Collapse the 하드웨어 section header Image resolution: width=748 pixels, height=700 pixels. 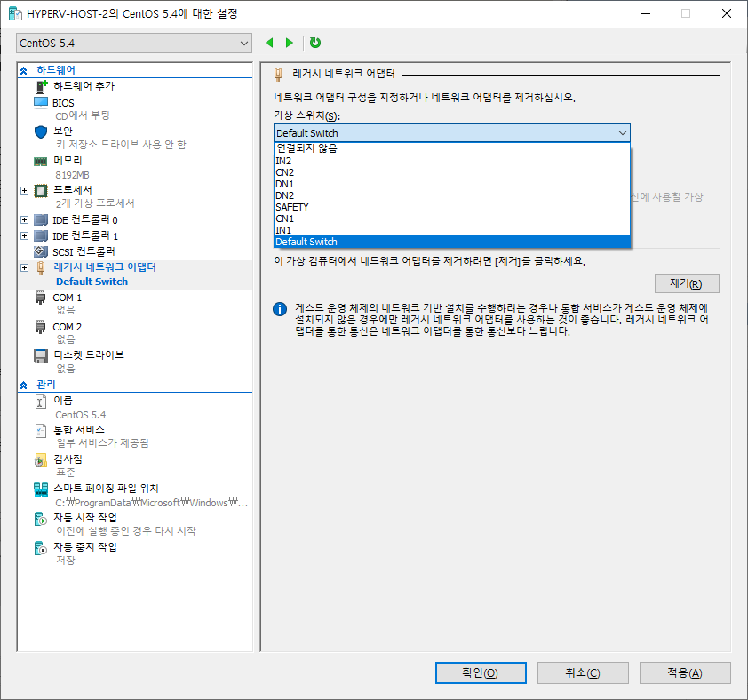[x=24, y=69]
